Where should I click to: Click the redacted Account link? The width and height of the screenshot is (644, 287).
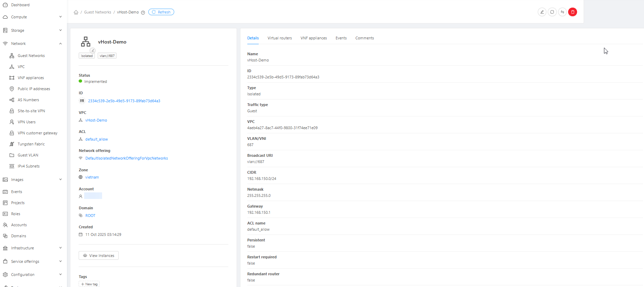tap(93, 196)
